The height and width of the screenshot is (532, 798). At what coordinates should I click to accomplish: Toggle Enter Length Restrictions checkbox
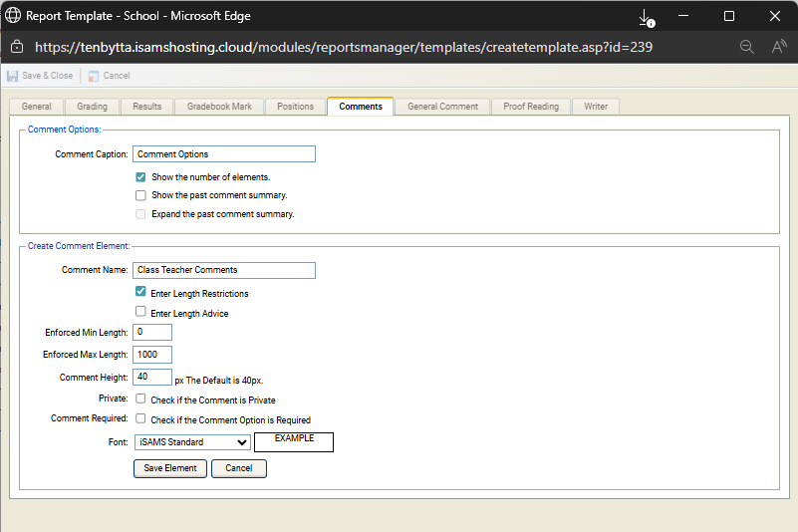pos(141,293)
